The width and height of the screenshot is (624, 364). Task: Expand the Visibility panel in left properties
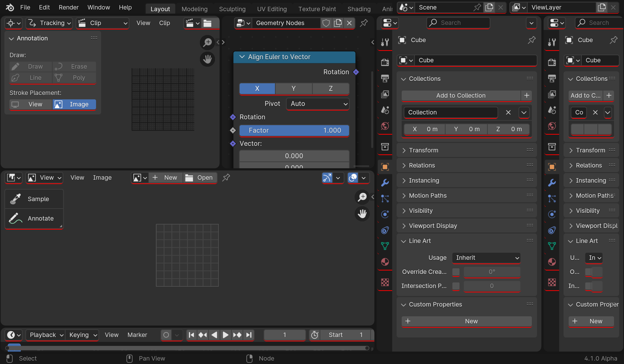[466, 211]
